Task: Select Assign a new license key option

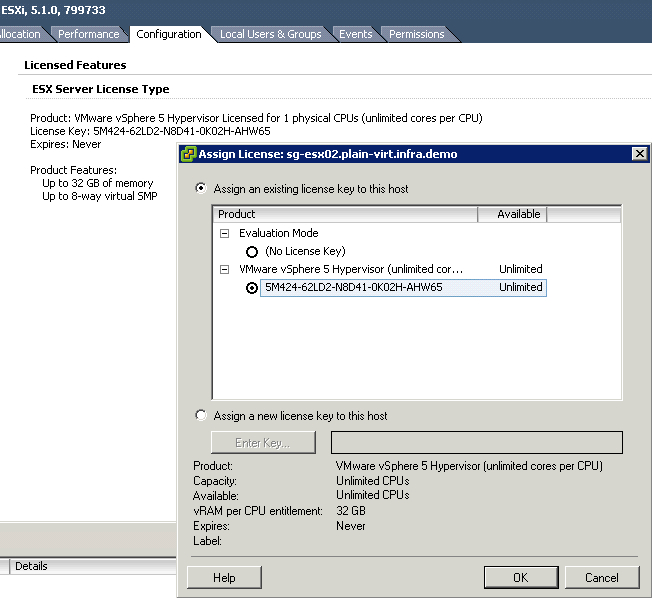Action: [x=201, y=415]
